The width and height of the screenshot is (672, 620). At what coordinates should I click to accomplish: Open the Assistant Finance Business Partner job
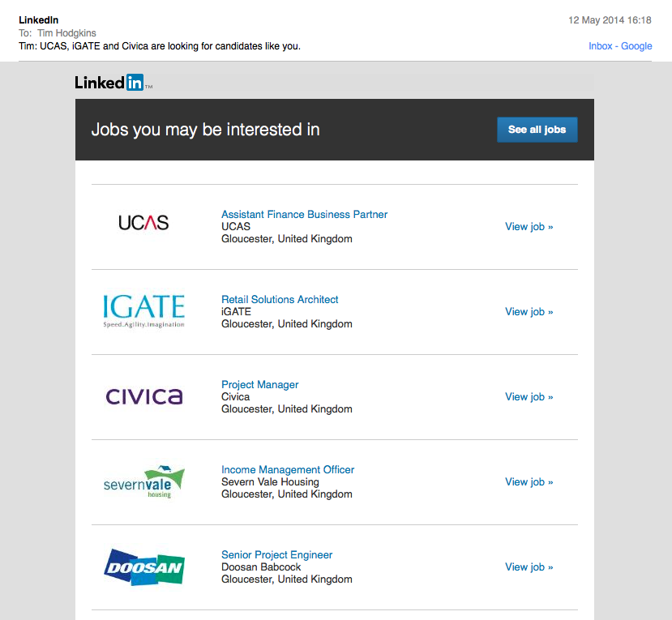click(x=304, y=215)
